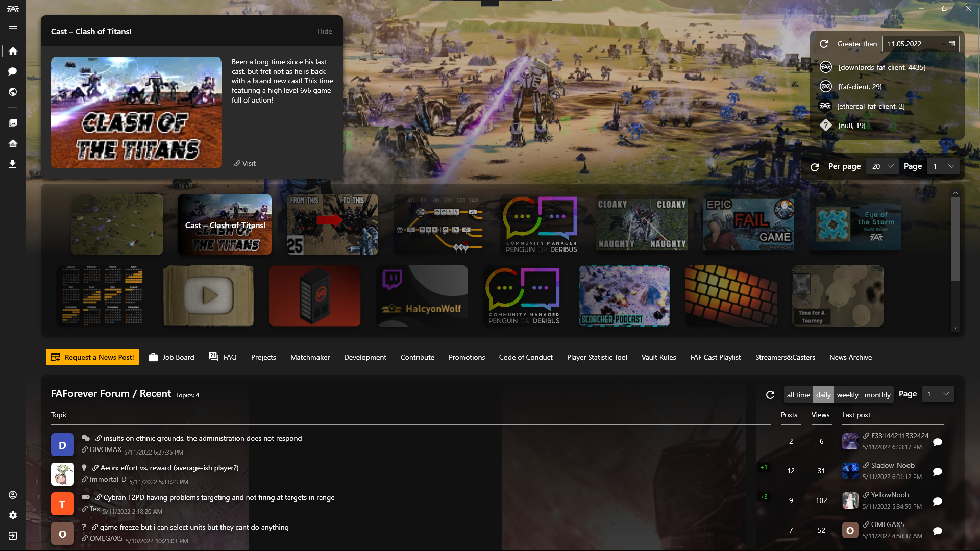This screenshot has height=551, width=980.
Task: Click the D avatar for DIVOMAX
Action: [x=62, y=445]
